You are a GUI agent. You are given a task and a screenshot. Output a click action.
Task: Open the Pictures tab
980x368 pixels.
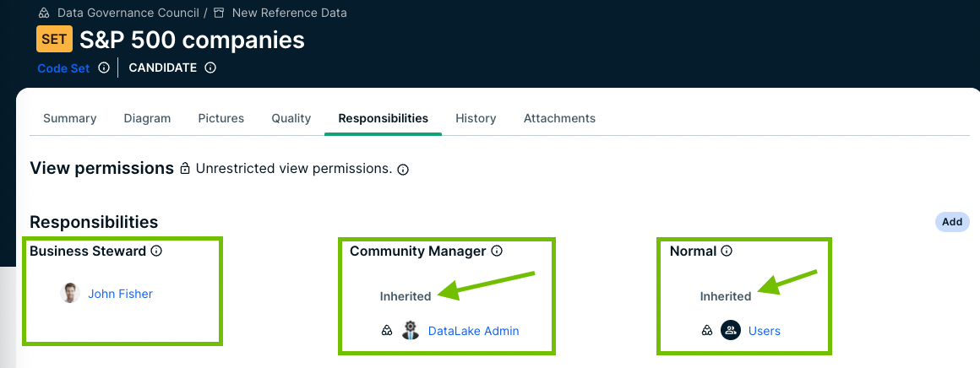[220, 118]
